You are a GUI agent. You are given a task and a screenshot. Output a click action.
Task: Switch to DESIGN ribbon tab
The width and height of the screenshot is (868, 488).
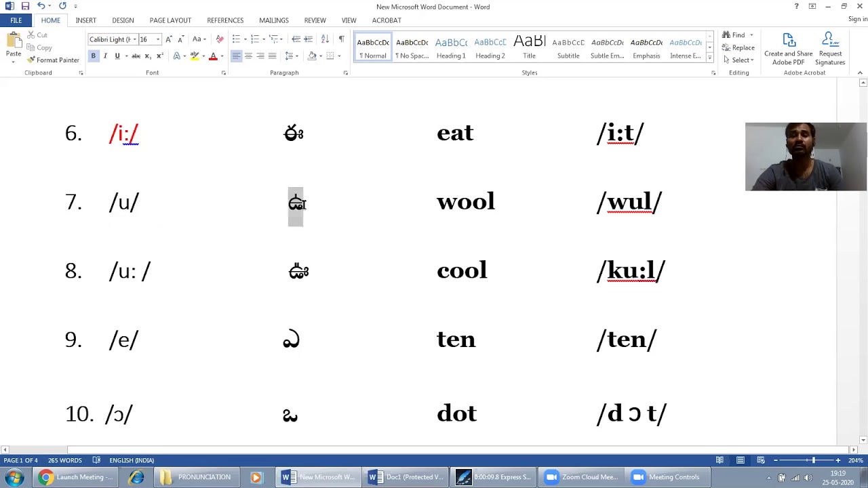(123, 20)
